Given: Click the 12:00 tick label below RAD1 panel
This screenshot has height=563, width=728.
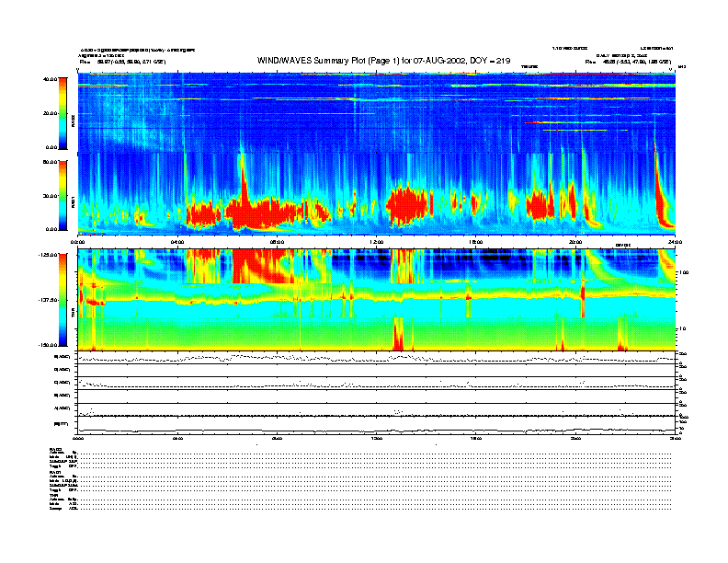Looking at the screenshot, I should [377, 242].
